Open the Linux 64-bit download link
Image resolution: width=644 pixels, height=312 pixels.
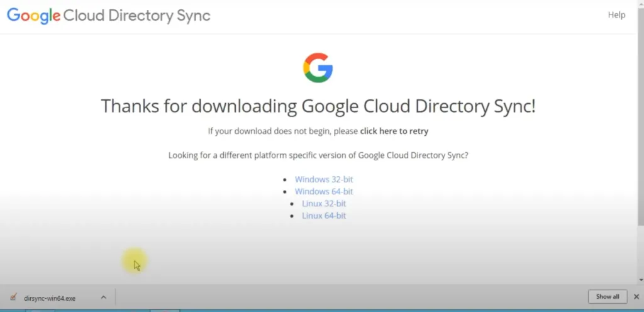(324, 216)
